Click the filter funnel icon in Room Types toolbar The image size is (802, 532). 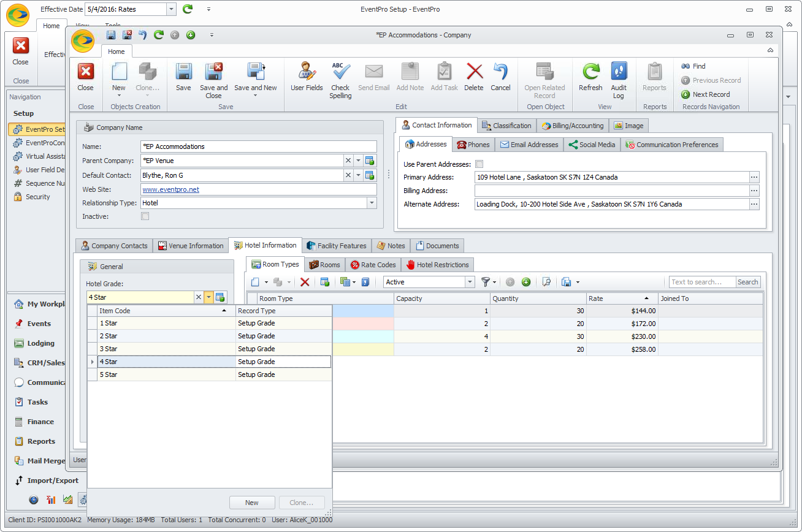click(486, 282)
